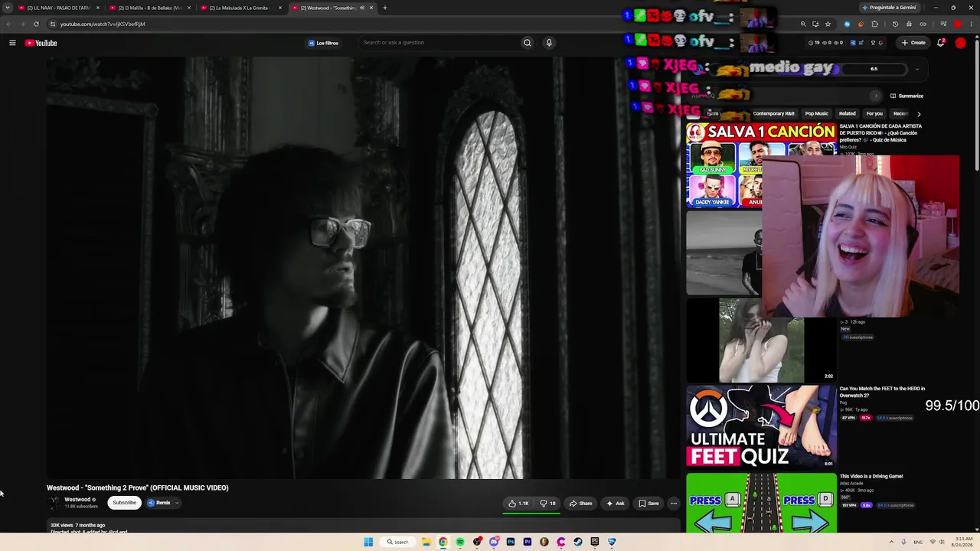Like the video with 1.1K likes
This screenshot has height=551, width=980.
[519, 504]
